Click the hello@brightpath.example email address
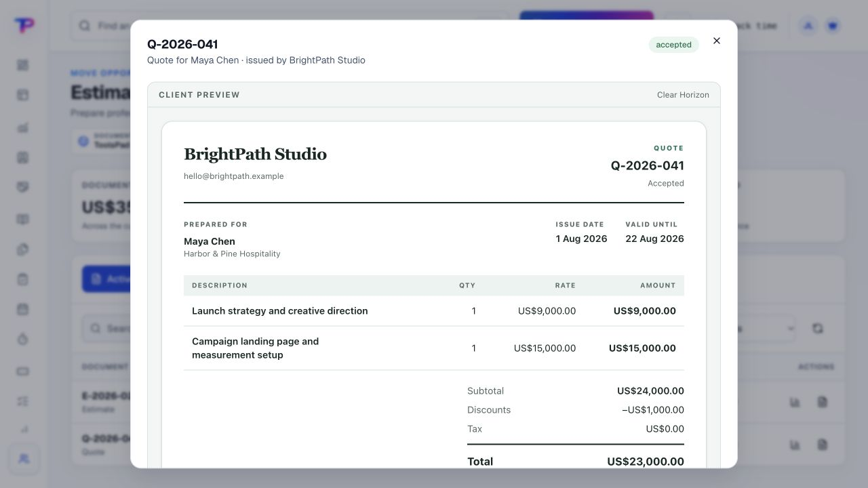 233,176
